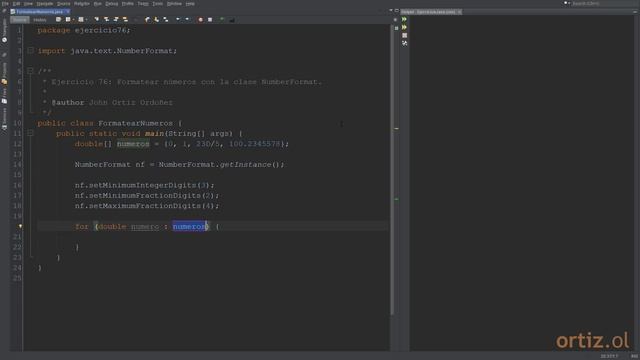640x360 pixels.
Task: Open the Navigate menu
Action: click(x=45, y=4)
